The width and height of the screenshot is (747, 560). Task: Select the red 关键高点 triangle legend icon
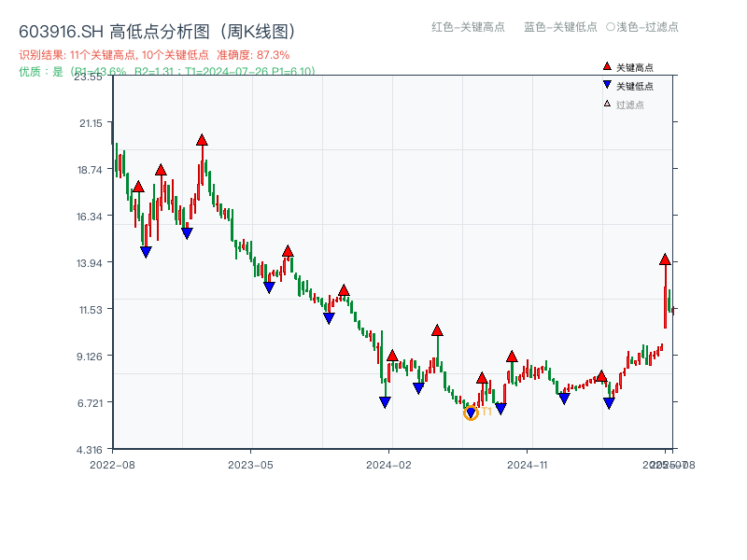pos(607,66)
